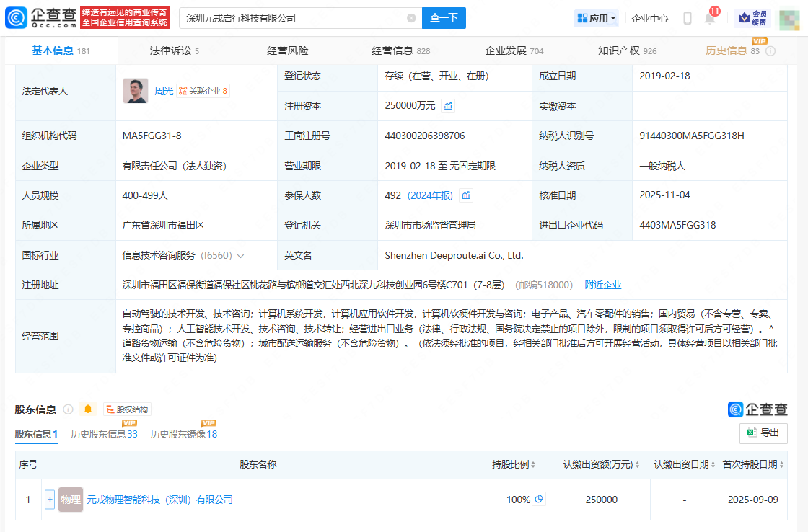The height and width of the screenshot is (532, 808).
Task: Expand the 信息技术咨询服务 industry chevron
Action: 240,256
